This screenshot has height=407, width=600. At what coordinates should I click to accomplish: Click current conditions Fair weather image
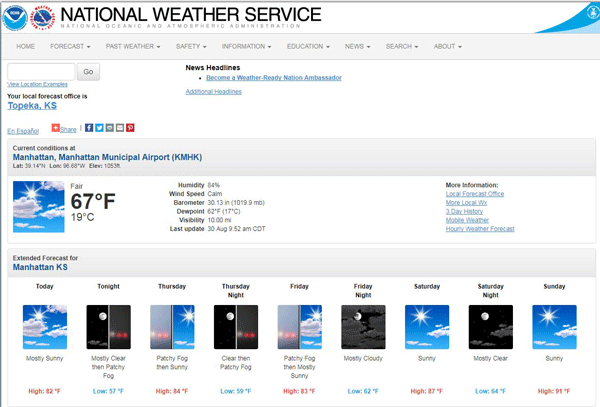click(x=39, y=207)
